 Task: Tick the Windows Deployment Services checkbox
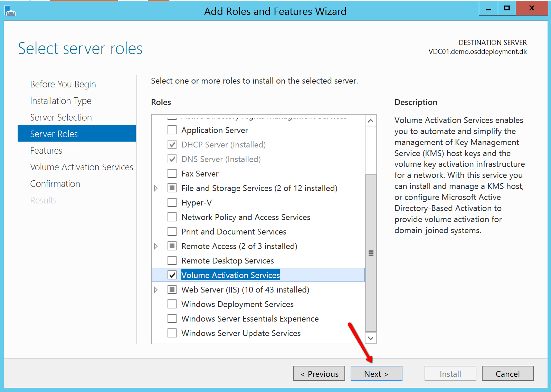[172, 304]
